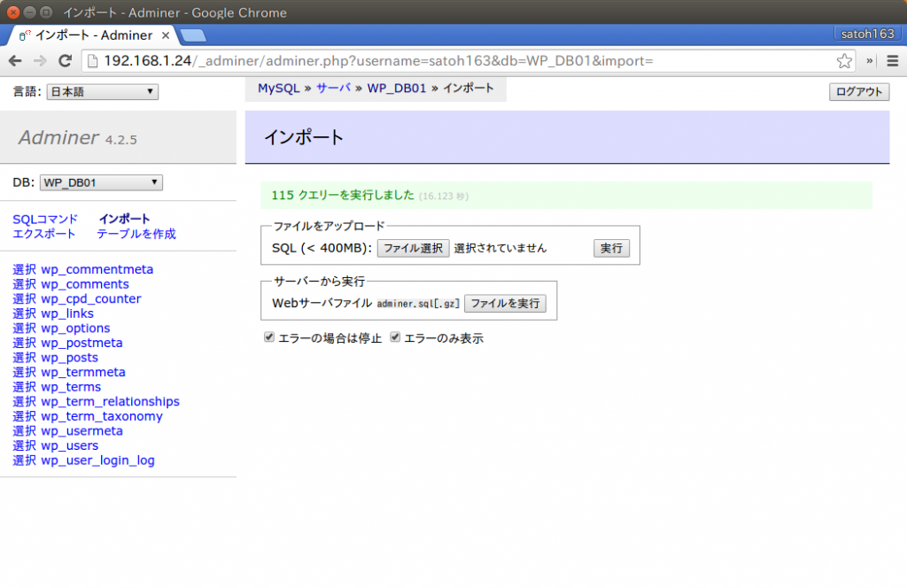The image size is (907, 588).
Task: Click 選択 next to wp_options
Action: (x=24, y=328)
